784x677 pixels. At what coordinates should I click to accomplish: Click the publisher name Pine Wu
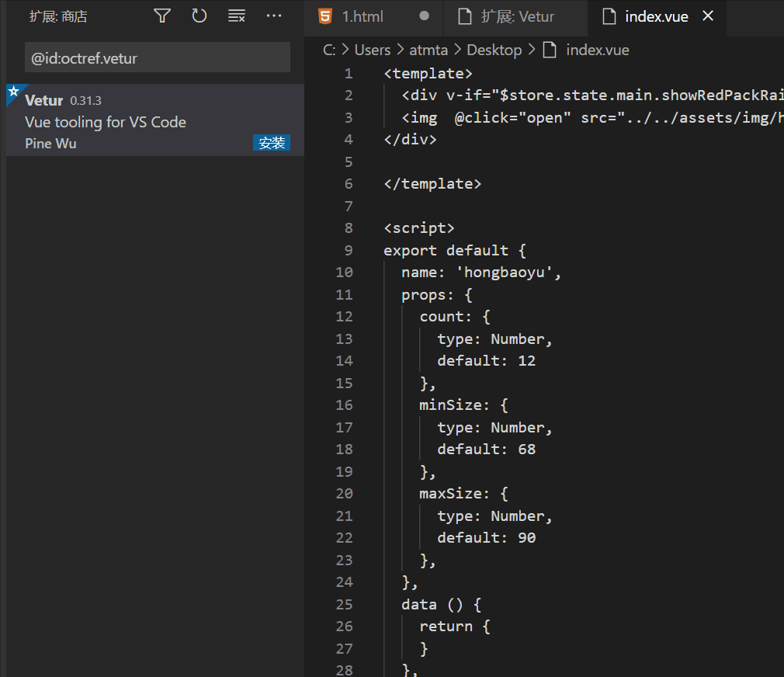point(50,144)
